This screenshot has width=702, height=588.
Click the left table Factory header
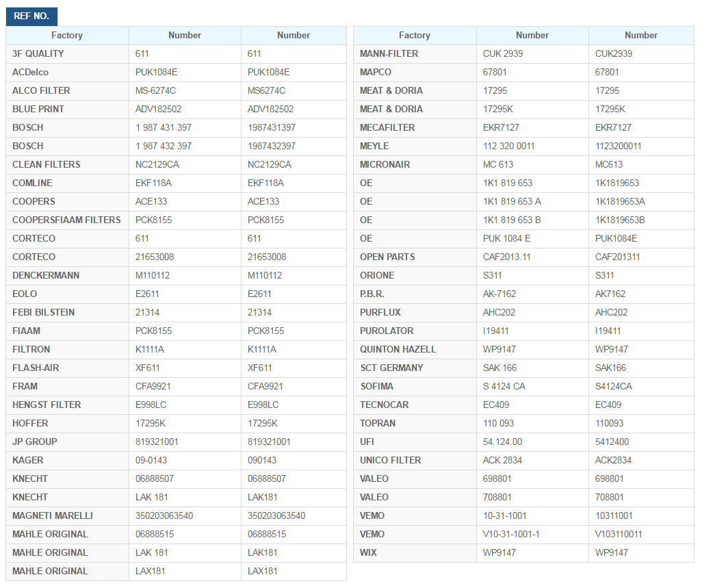68,36
